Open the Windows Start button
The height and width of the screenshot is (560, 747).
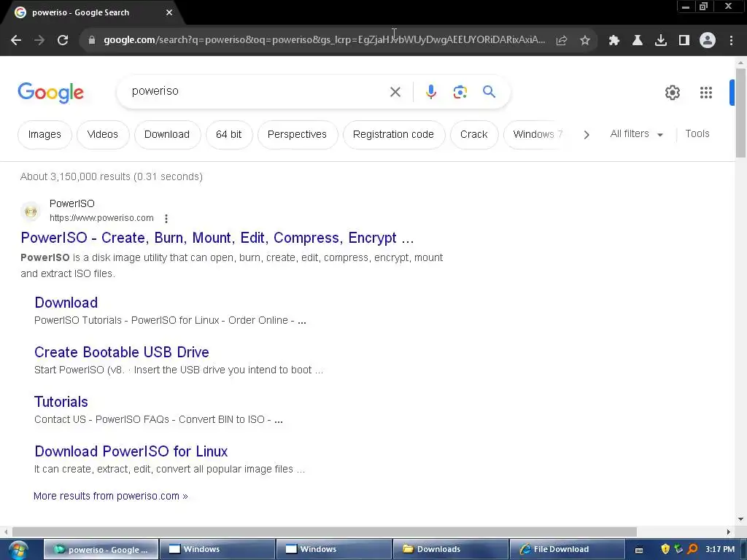coord(18,550)
